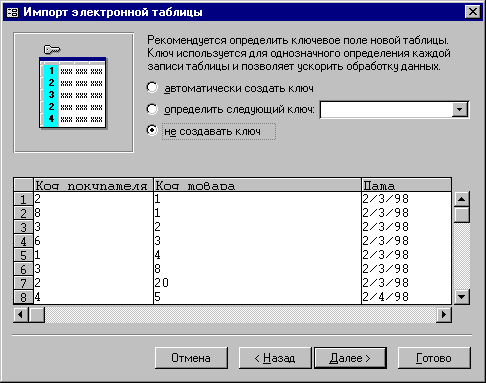Viewport: 486px width, 383px height.
Task: Click vertical scrollbar up arrow
Action: pos(462,199)
